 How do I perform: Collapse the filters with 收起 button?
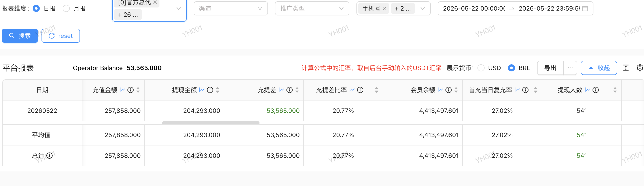coord(599,68)
